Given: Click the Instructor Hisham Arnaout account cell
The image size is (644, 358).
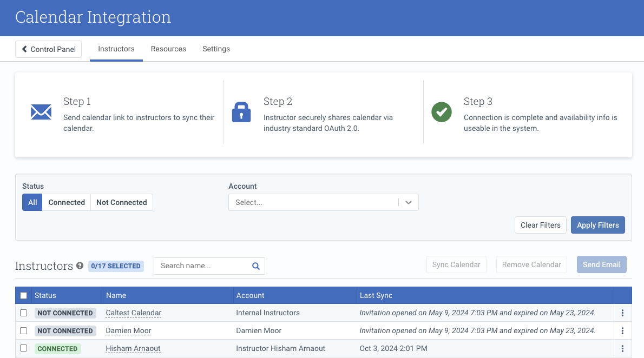Looking at the screenshot, I should point(280,349).
